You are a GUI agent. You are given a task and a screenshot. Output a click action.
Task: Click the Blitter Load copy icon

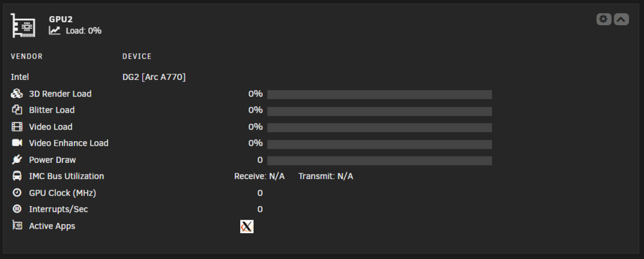tap(17, 110)
